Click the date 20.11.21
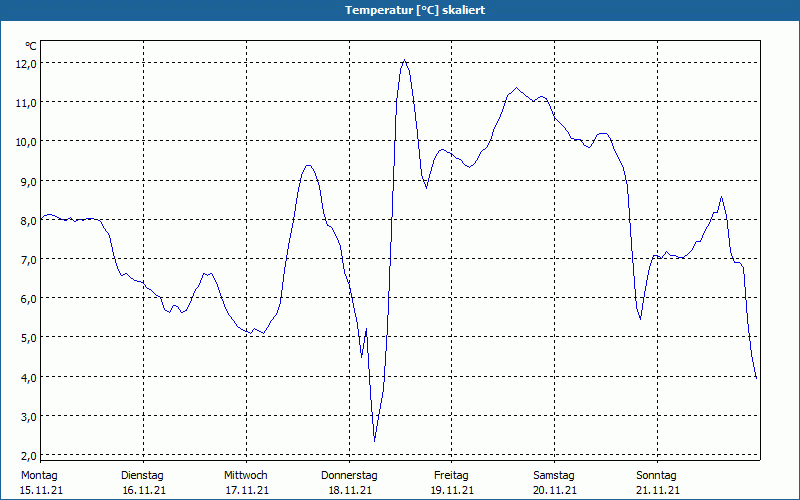 click(555, 491)
